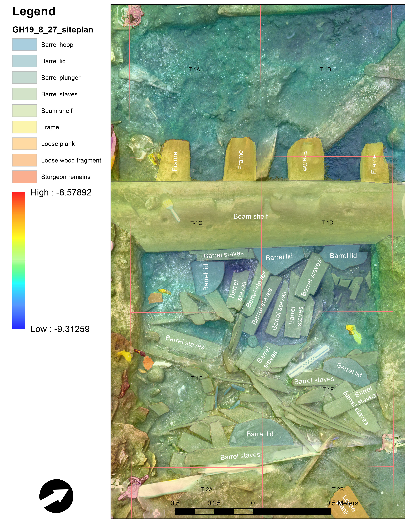Click the photo scale stick in trench
Image resolution: width=406 pixels, height=532 pixels.
tap(309, 361)
